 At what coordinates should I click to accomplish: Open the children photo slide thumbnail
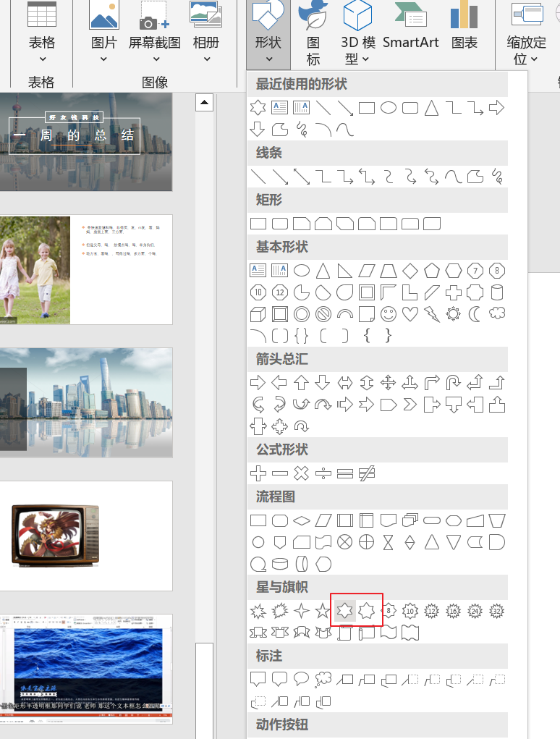click(x=85, y=269)
